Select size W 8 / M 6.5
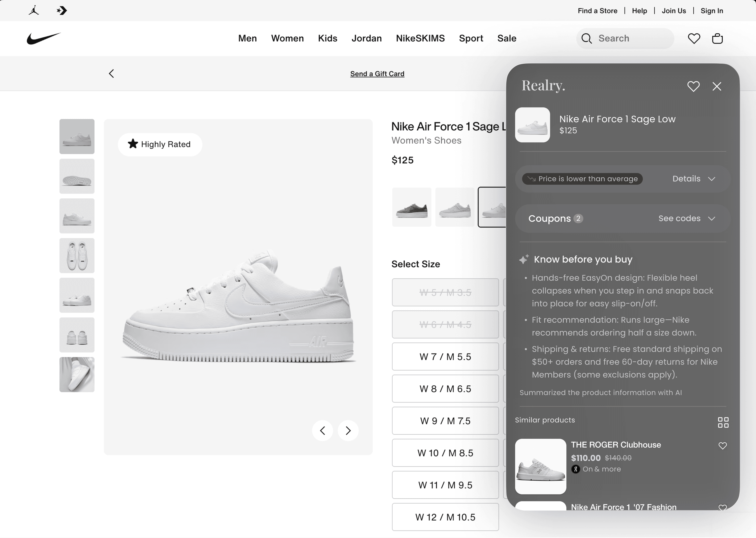756x538 pixels. [x=445, y=389]
